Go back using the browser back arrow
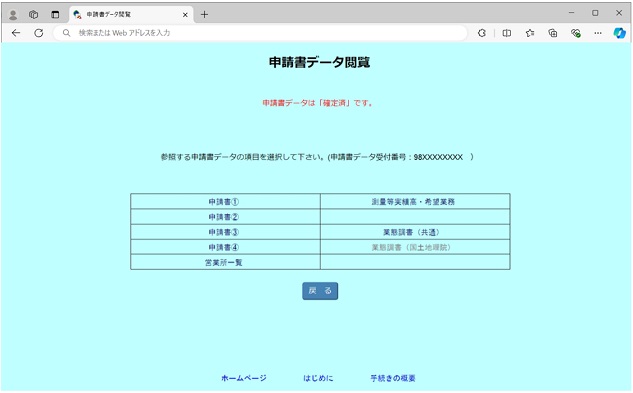Image resolution: width=633 pixels, height=393 pixels. pyautogui.click(x=16, y=33)
